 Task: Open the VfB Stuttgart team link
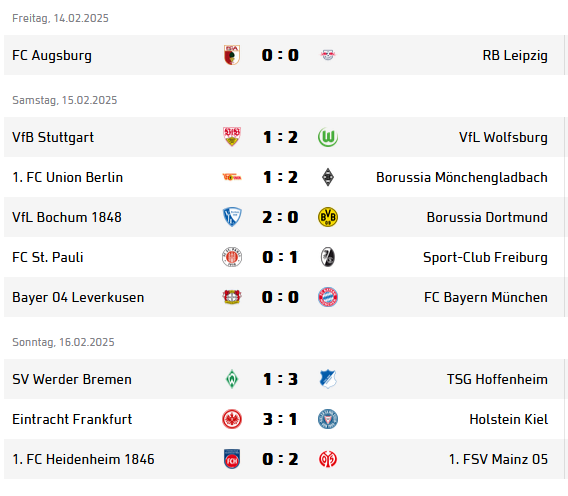(53, 137)
